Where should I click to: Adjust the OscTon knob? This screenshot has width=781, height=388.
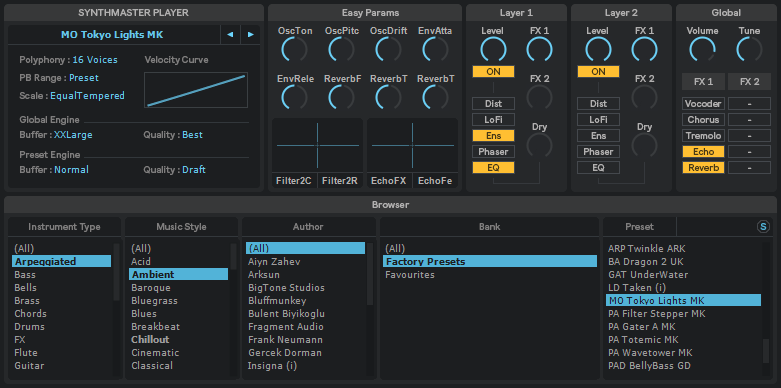[x=294, y=50]
